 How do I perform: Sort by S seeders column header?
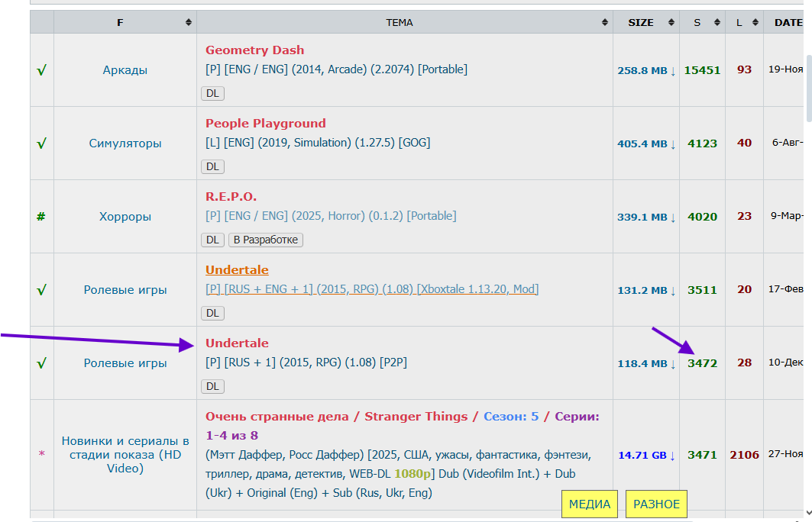[x=702, y=22]
